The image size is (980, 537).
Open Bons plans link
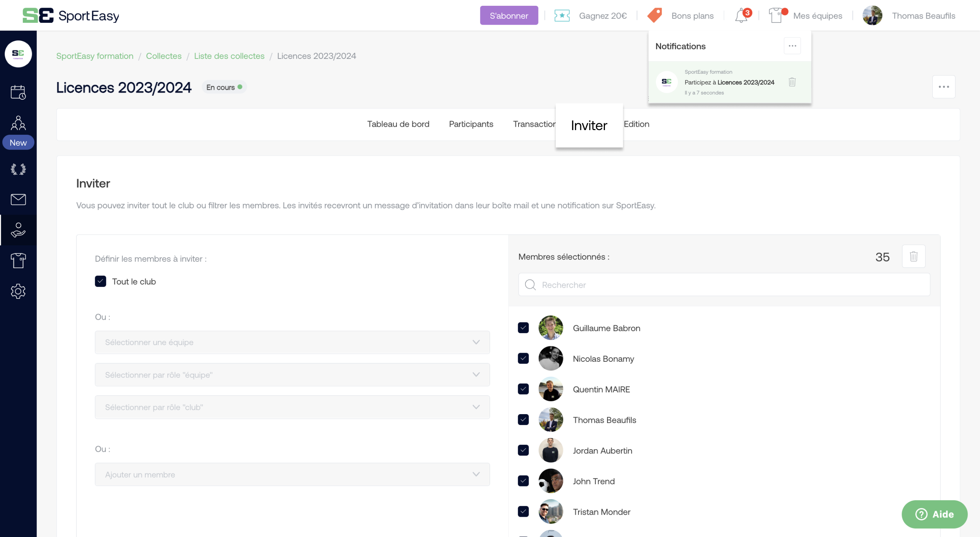692,16
